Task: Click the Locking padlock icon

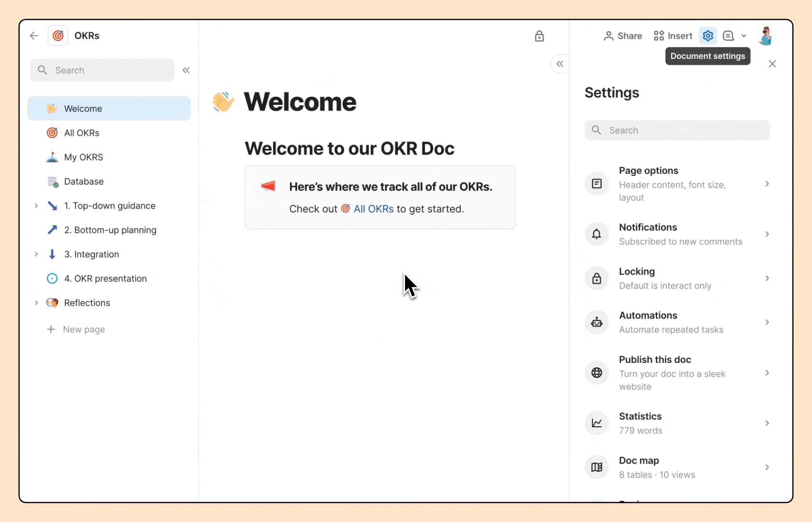Action: pyautogui.click(x=597, y=278)
